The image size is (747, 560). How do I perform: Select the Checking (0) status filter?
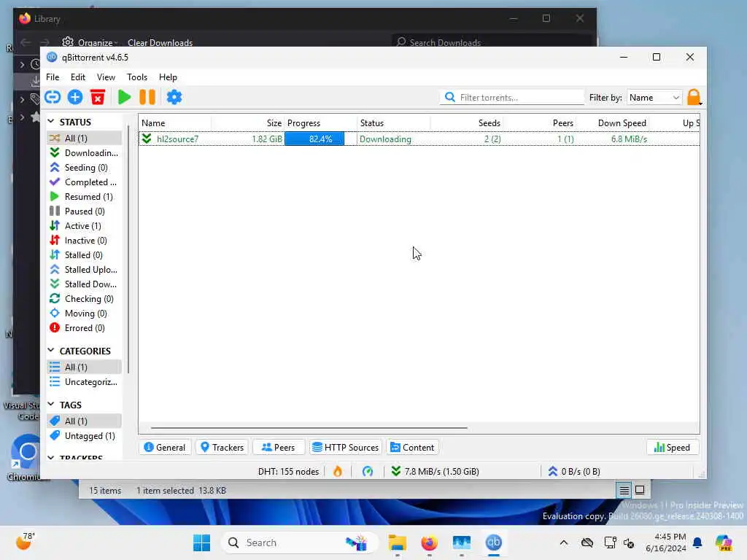[x=84, y=299]
